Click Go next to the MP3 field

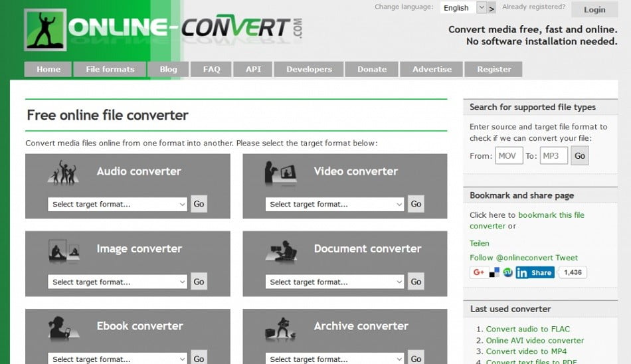(580, 156)
